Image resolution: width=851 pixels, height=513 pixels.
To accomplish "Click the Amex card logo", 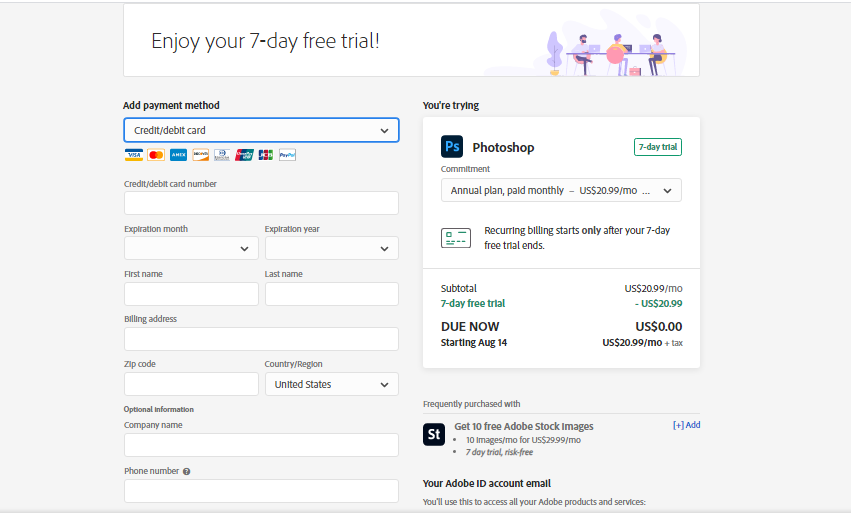I will coord(178,155).
